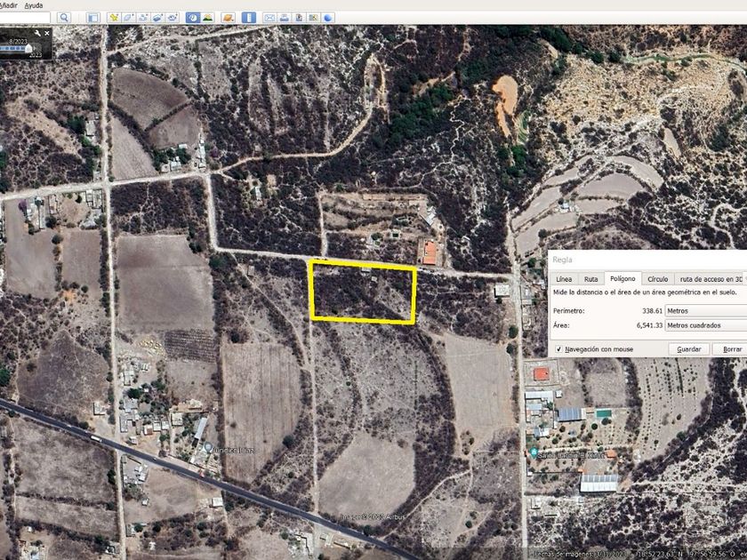Toggle the ruler tool icon
The image size is (747, 560).
click(249, 18)
